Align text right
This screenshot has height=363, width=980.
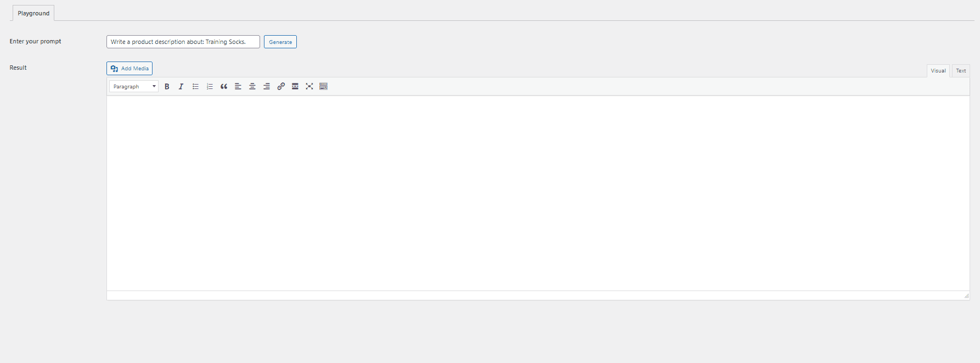click(267, 86)
